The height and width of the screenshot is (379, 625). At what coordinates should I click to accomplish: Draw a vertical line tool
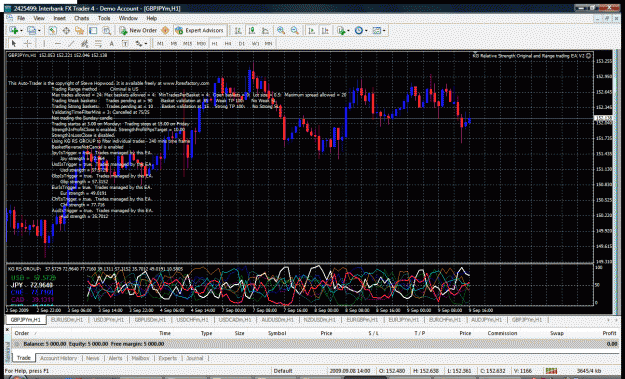[x=44, y=43]
